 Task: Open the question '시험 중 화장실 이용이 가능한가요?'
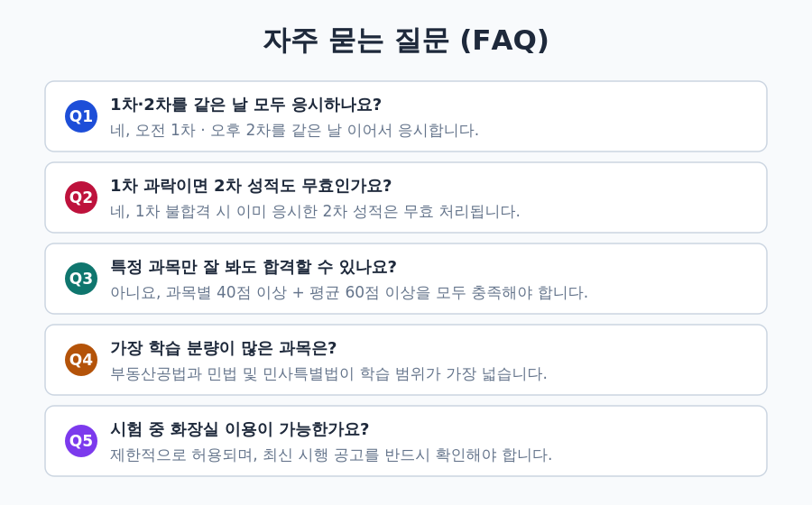pyautogui.click(x=240, y=429)
